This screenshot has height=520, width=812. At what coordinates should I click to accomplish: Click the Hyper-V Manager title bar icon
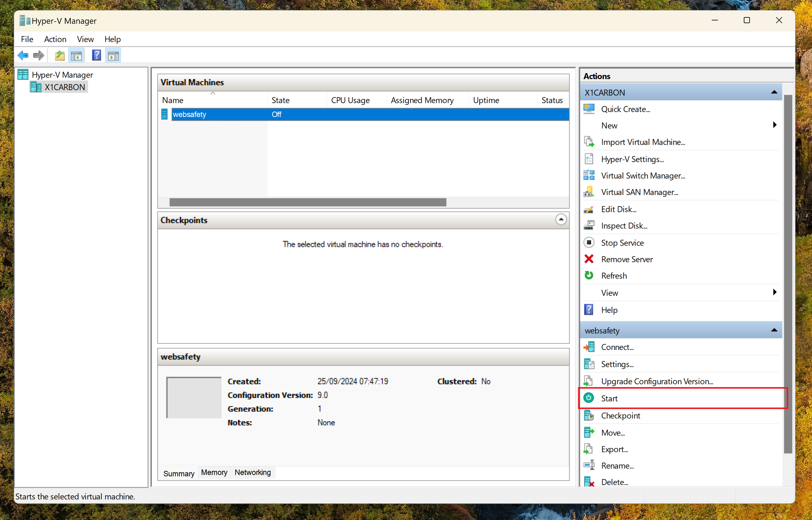pyautogui.click(x=25, y=21)
